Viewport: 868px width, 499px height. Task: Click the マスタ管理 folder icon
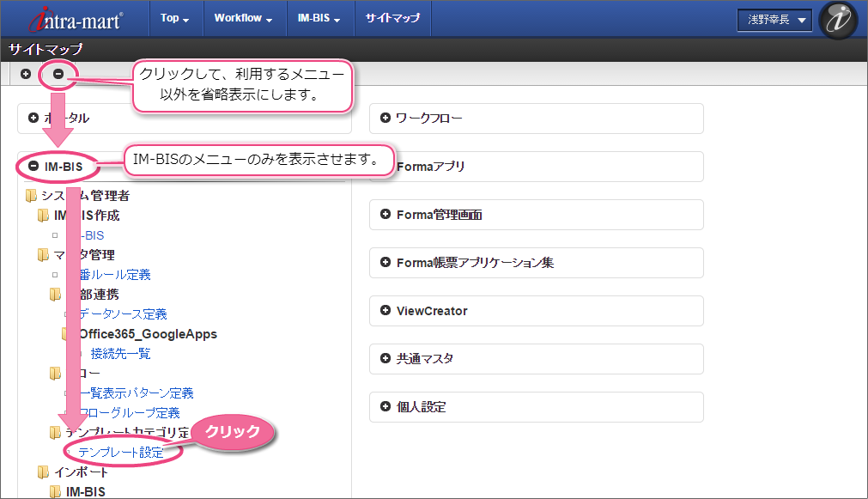43,255
